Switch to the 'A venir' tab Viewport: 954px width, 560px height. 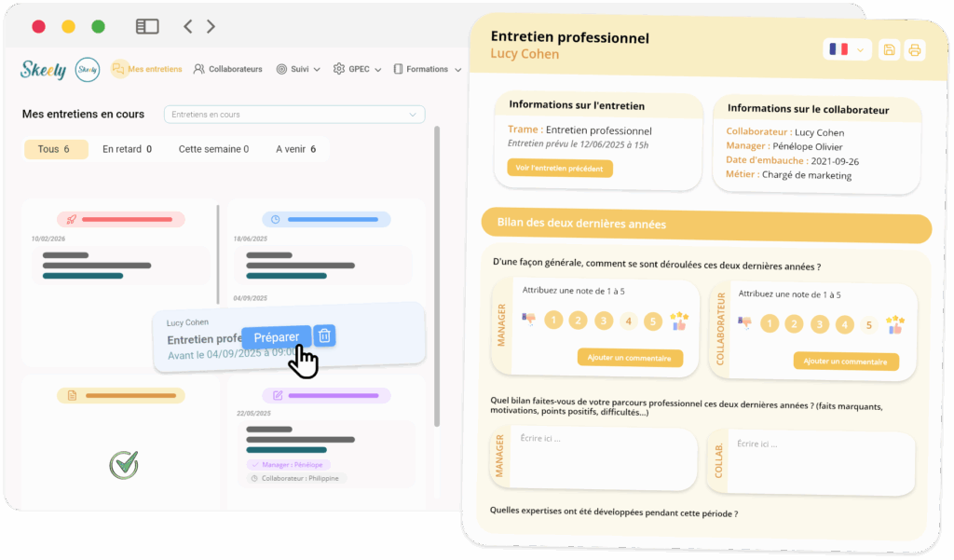[295, 149]
